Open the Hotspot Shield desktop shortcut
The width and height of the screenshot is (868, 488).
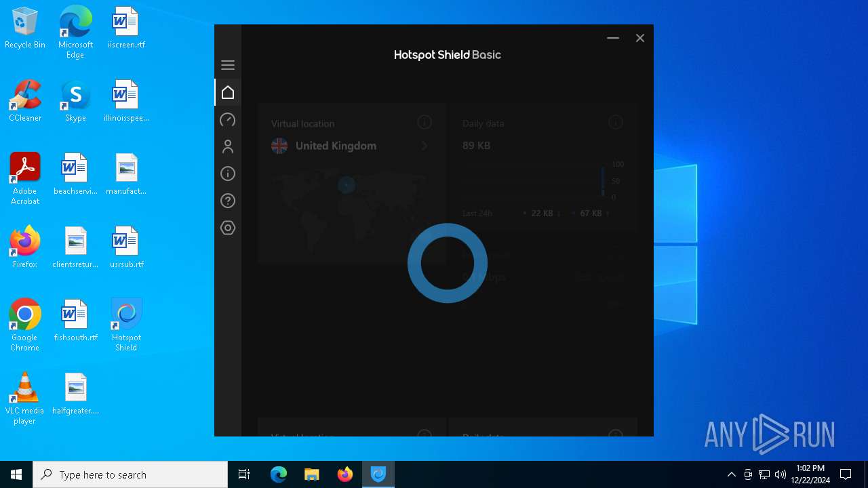pyautogui.click(x=126, y=325)
